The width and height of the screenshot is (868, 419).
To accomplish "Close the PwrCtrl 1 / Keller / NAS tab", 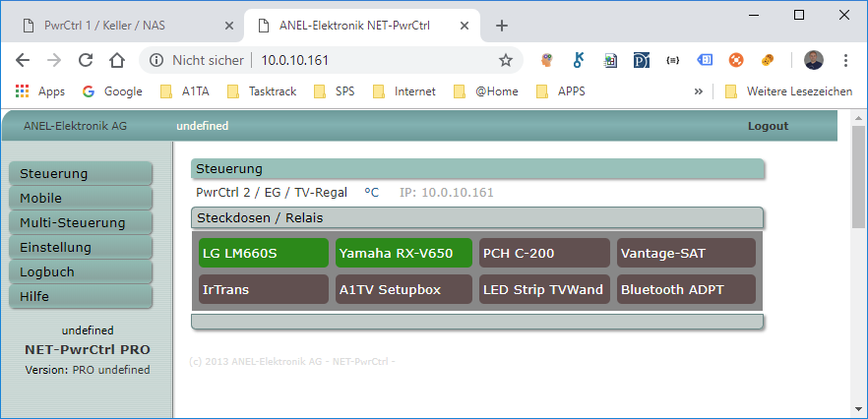I will click(229, 26).
